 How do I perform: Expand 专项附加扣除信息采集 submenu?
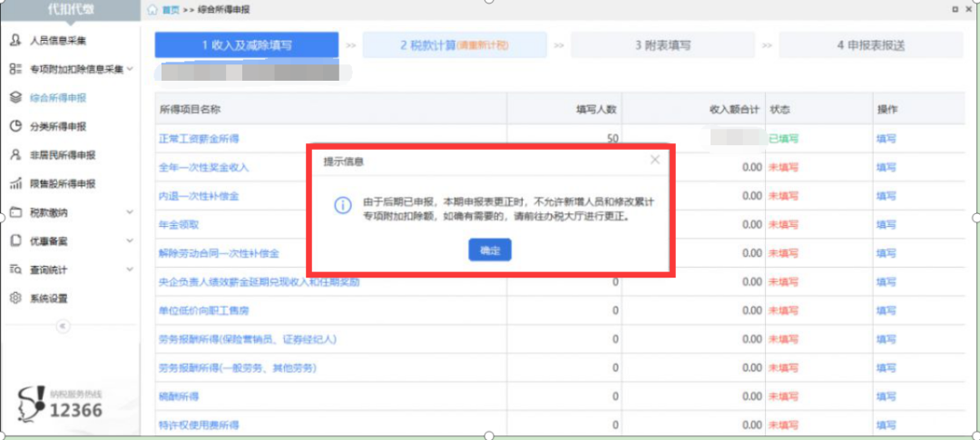[130, 69]
